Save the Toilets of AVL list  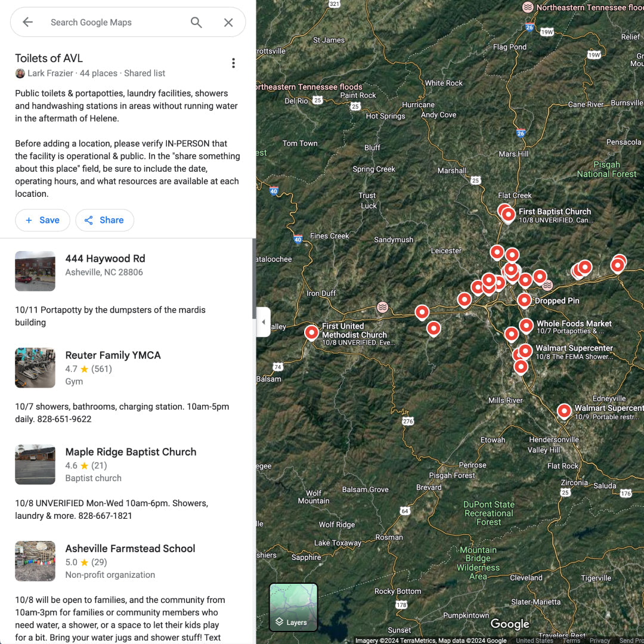point(42,220)
